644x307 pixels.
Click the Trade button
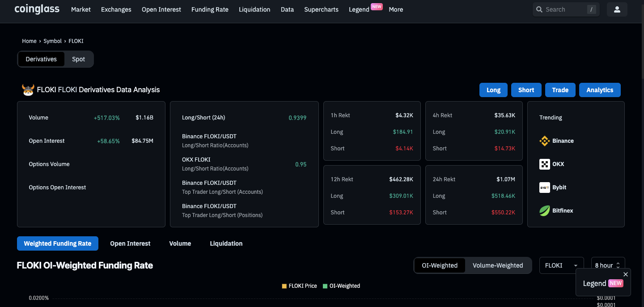click(560, 90)
